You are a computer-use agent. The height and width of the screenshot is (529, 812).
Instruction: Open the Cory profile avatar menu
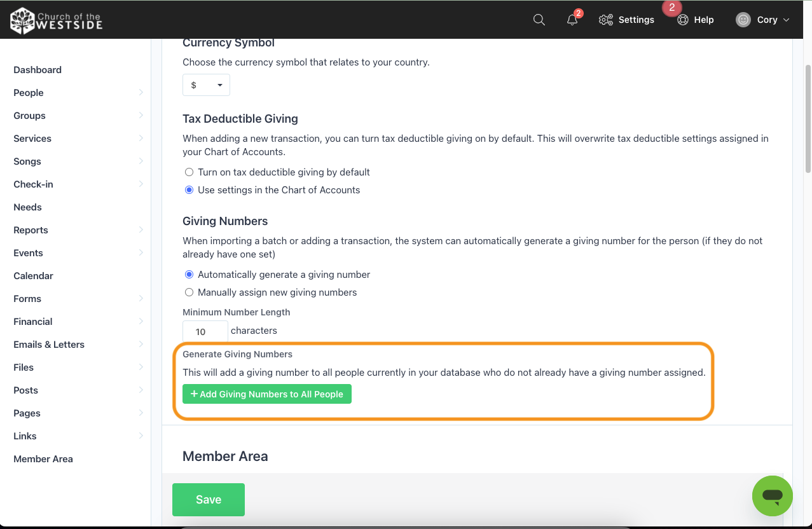761,20
